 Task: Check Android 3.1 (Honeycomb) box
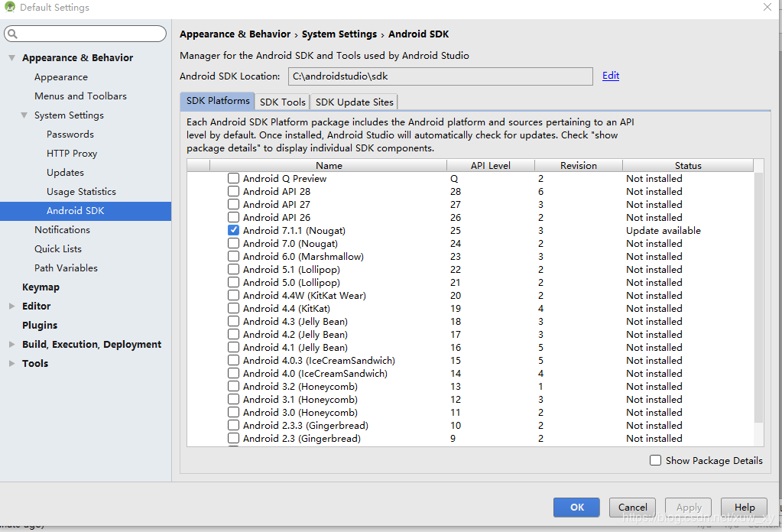tap(233, 399)
